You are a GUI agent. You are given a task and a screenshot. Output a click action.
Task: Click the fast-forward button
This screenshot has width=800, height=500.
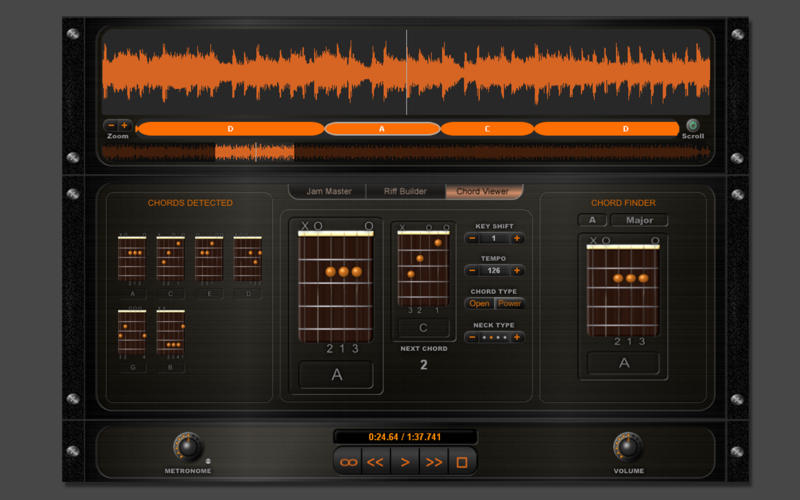click(x=434, y=462)
